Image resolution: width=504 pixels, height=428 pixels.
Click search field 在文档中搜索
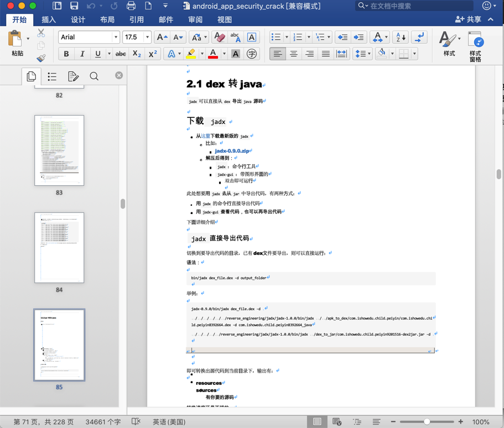pyautogui.click(x=414, y=6)
